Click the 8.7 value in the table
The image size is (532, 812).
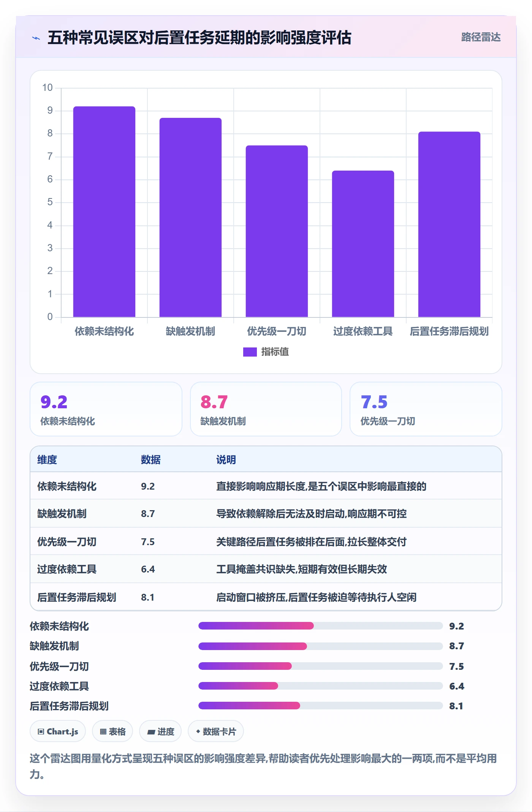148,514
